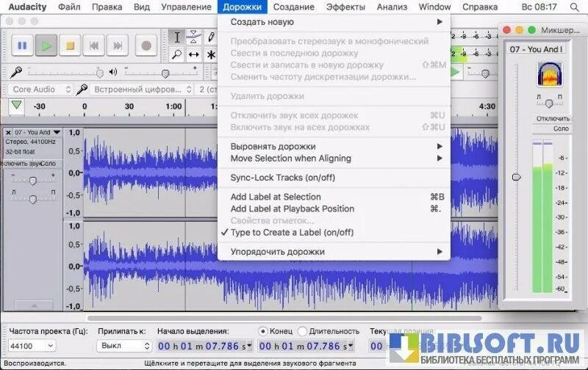
Task: Click the playback volume slider thumb
Action: pos(165,73)
